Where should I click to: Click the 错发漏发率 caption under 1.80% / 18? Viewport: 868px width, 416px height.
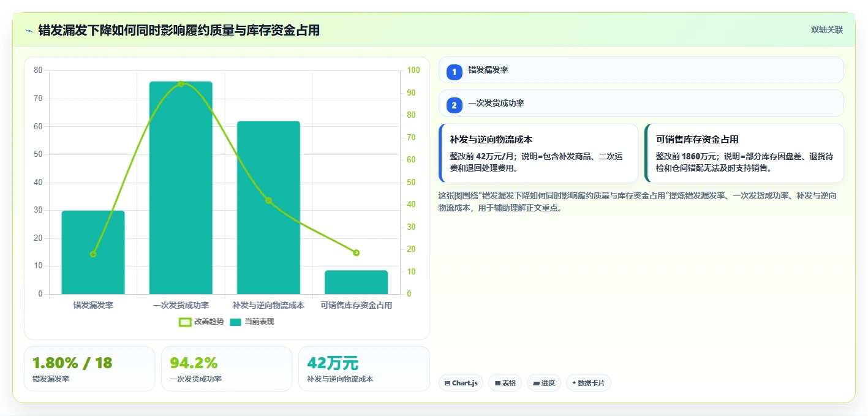coord(51,379)
